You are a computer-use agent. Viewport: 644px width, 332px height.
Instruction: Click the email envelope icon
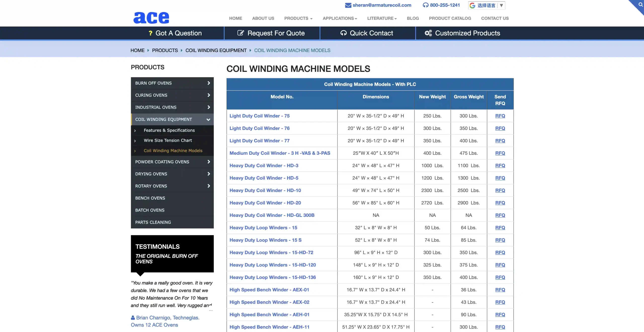click(x=348, y=5)
